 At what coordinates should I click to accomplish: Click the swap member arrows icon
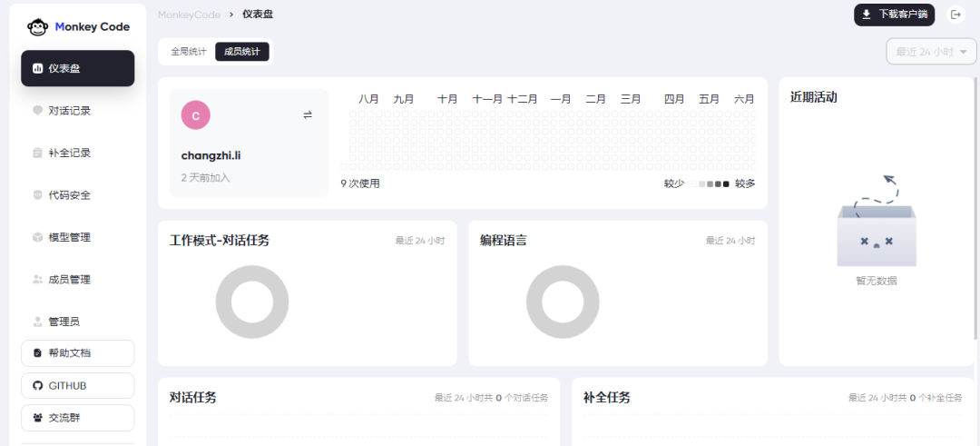coord(308,115)
